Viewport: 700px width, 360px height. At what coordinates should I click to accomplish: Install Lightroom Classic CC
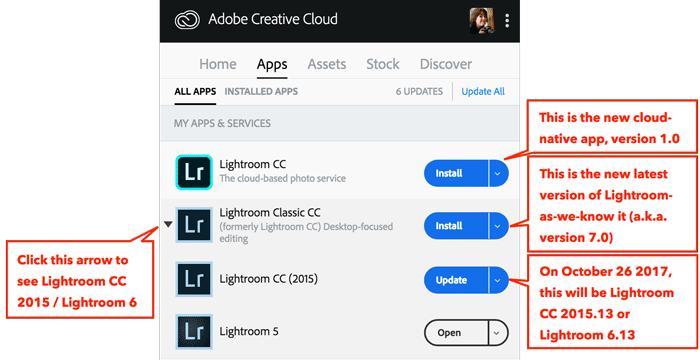pyautogui.click(x=456, y=226)
